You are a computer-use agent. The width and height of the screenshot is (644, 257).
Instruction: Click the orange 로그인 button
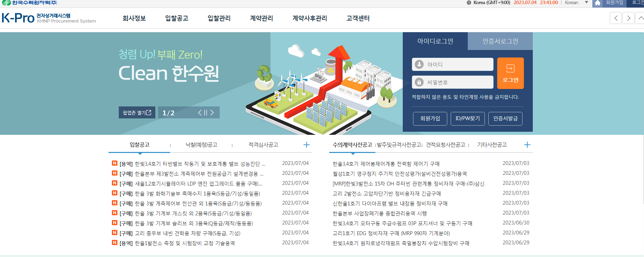[x=510, y=73]
